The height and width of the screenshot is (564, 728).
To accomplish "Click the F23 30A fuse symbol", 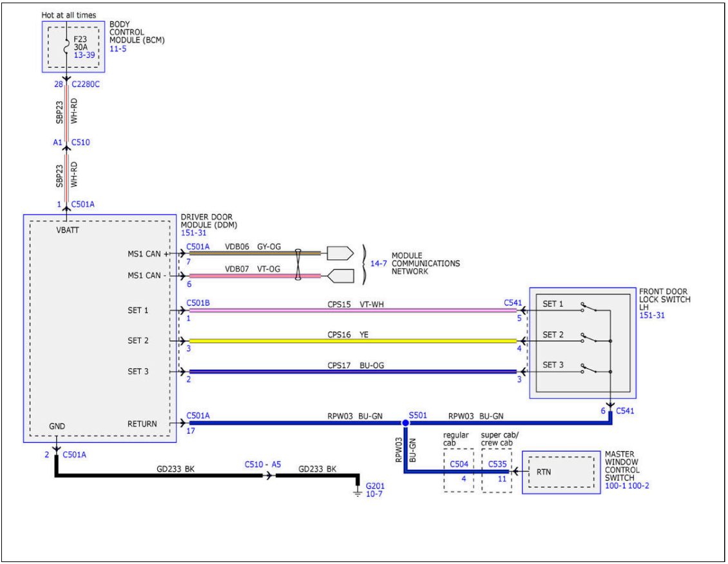I will pyautogui.click(x=66, y=47).
